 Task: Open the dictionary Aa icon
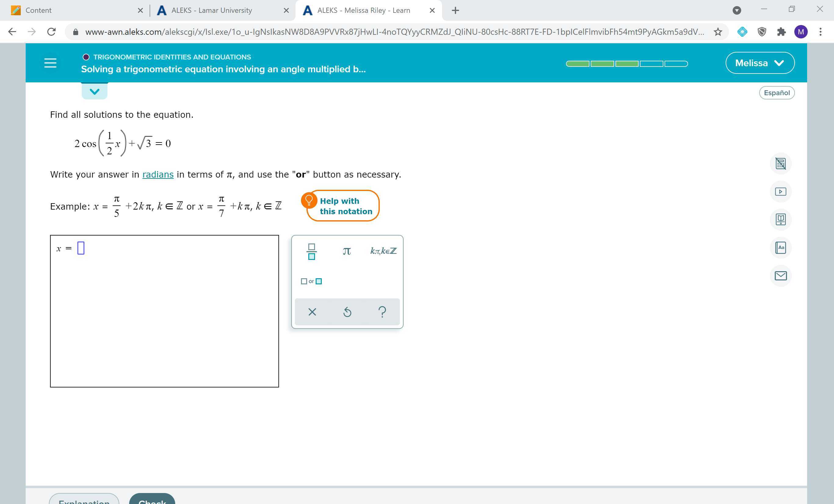pyautogui.click(x=780, y=248)
